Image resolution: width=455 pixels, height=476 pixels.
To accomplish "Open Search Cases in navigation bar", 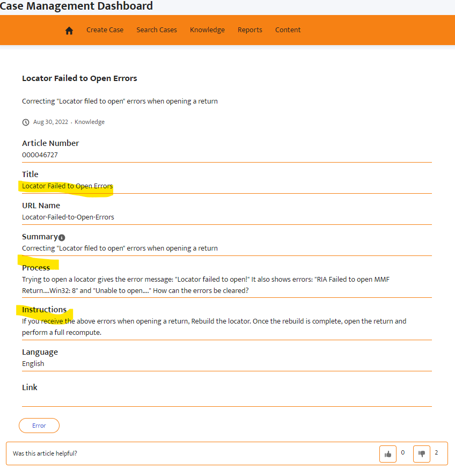I will [157, 30].
